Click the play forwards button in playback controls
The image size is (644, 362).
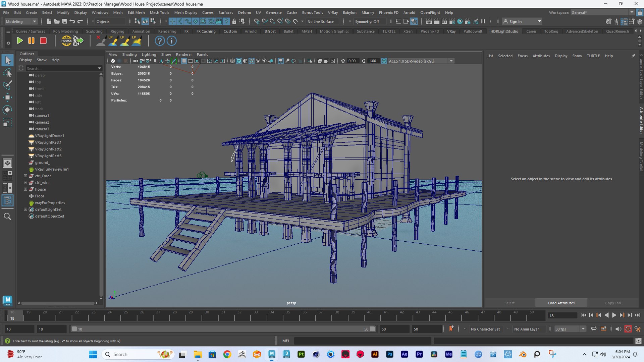coord(614,315)
